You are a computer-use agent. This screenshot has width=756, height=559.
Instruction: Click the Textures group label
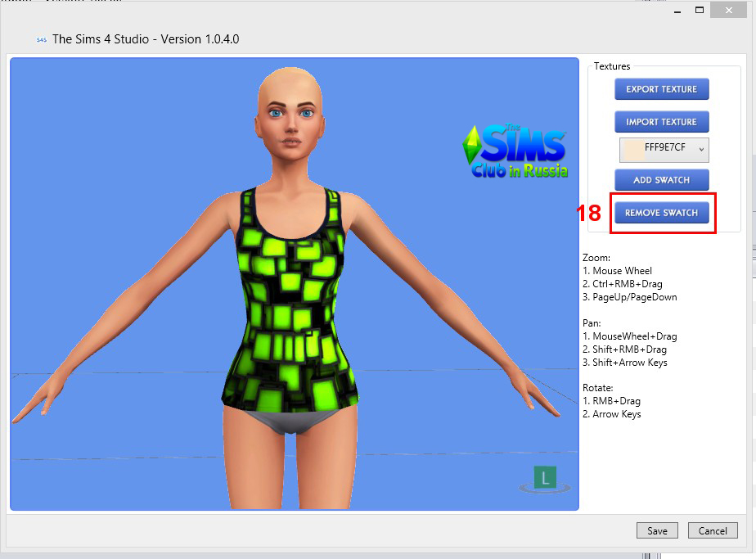pyautogui.click(x=612, y=66)
